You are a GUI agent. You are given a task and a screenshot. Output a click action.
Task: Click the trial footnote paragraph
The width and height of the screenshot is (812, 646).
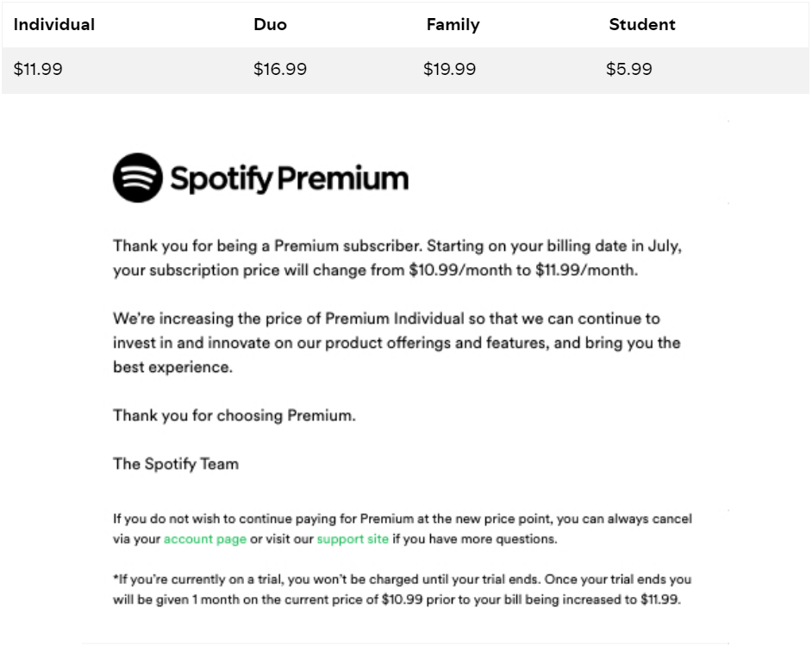pos(403,589)
